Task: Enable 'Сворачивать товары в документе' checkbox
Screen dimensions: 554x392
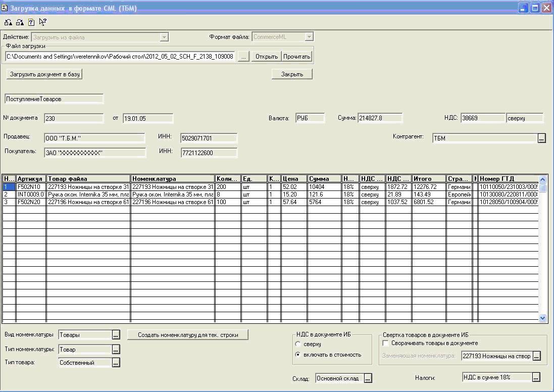Action: click(x=386, y=344)
